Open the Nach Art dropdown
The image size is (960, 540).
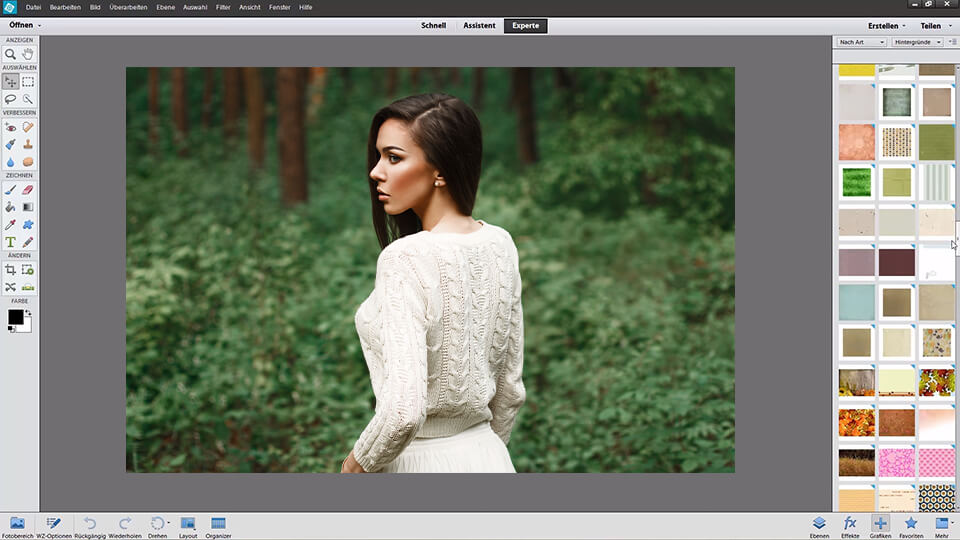tap(861, 42)
